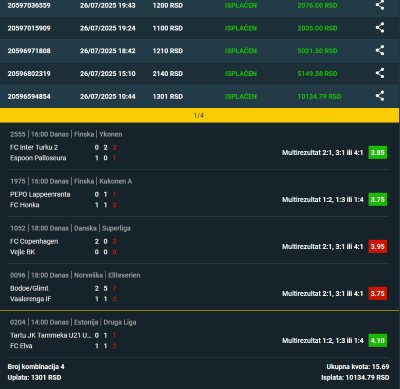This screenshot has height=389, width=400.
Task: Click 4.10 odds for FC Elva match
Action: (x=378, y=341)
